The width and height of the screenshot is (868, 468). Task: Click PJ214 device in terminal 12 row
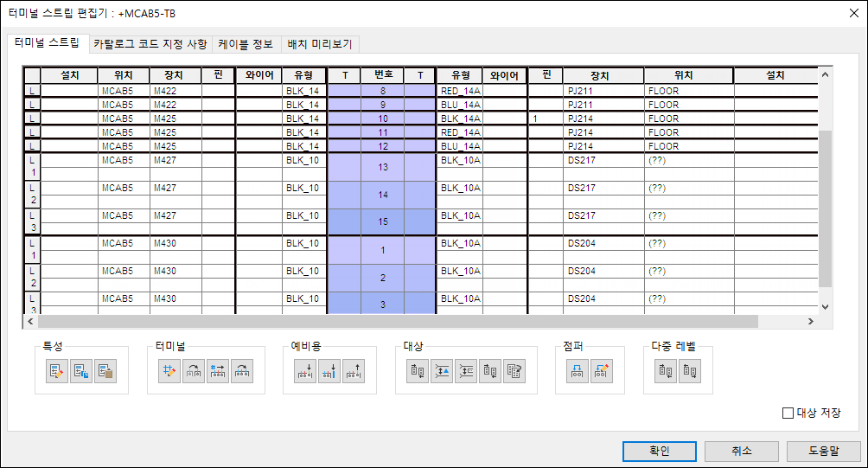[x=603, y=146]
